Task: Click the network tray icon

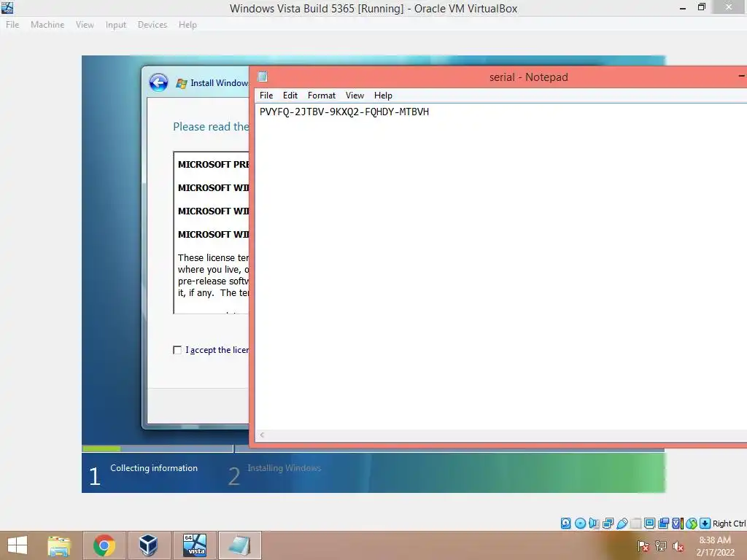Action: 660,546
